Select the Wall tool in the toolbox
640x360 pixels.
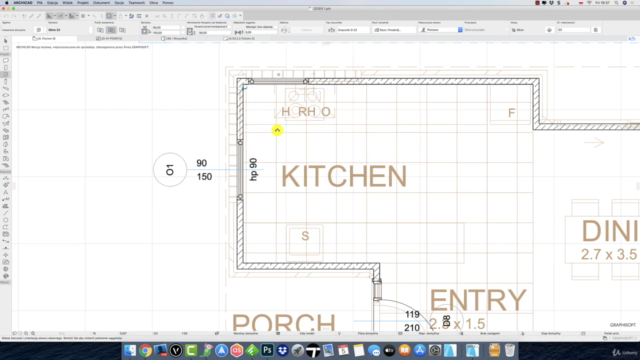[x=6, y=60]
